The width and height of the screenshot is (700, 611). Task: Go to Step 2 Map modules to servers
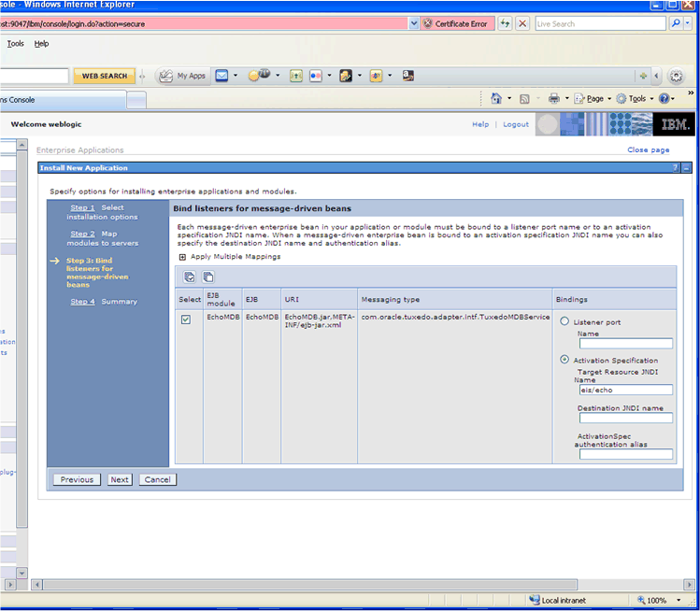pyautogui.click(x=82, y=234)
